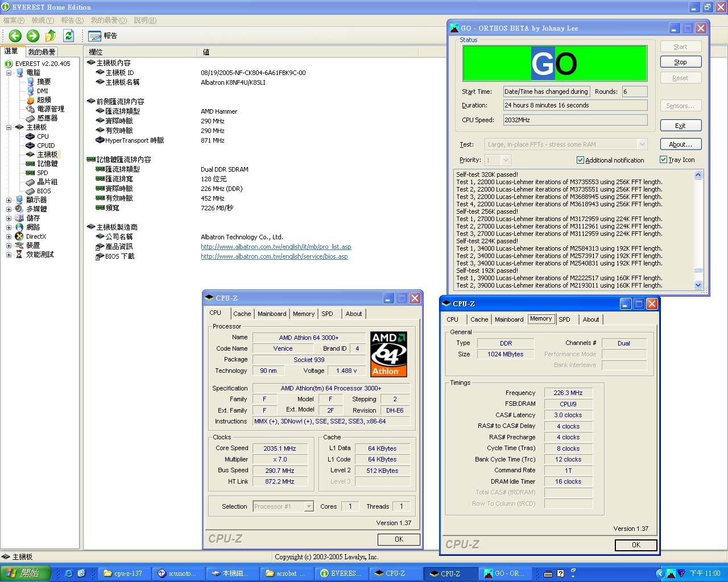Screen dimensions: 728x582
Task: Select the CPUID item in tree
Action: pyautogui.click(x=45, y=145)
